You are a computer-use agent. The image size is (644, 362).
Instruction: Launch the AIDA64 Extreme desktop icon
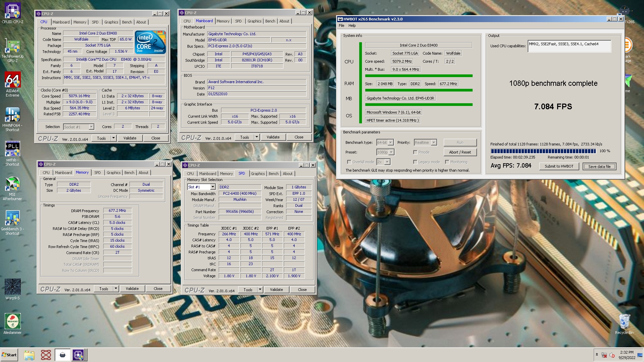click(12, 84)
